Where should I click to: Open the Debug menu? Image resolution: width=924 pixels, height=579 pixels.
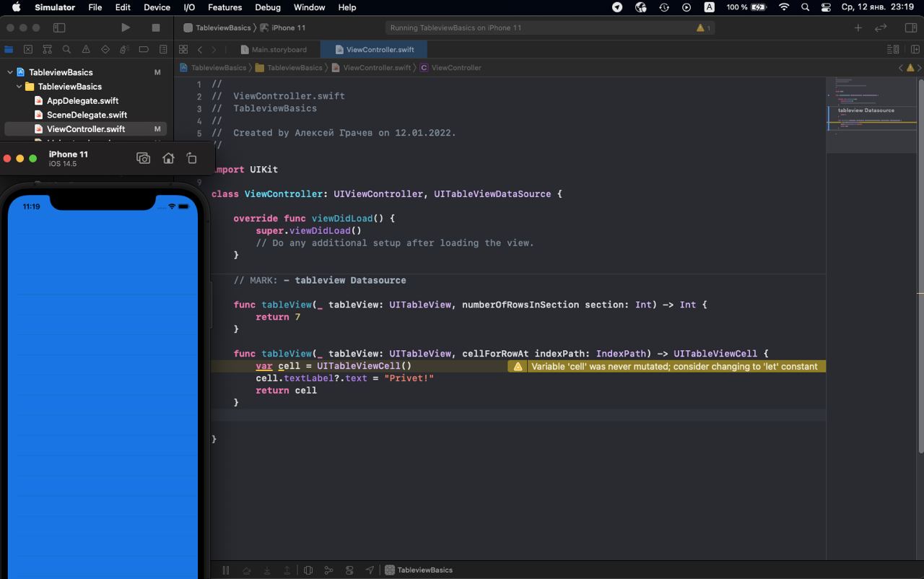coord(268,7)
